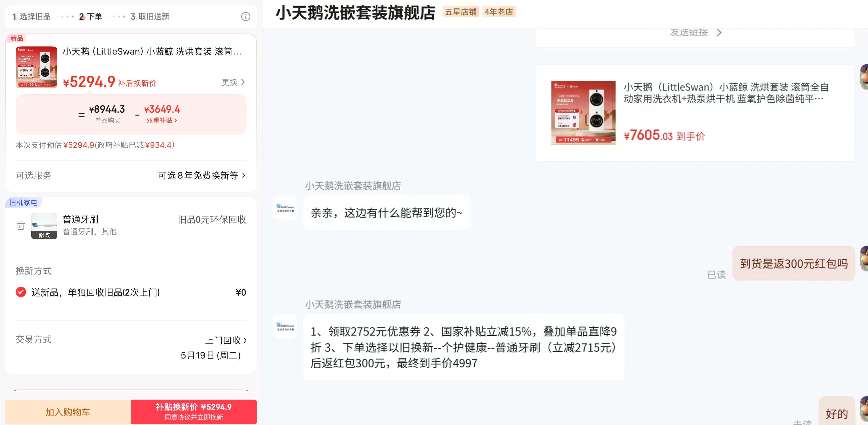Click the 4年老店 badge
This screenshot has height=425, width=868.
(x=499, y=12)
